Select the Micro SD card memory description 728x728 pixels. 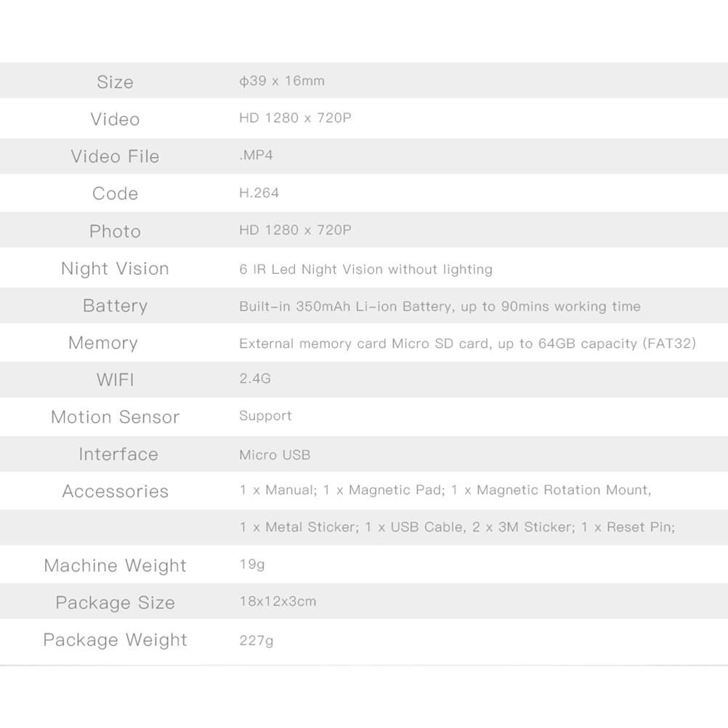tap(467, 344)
